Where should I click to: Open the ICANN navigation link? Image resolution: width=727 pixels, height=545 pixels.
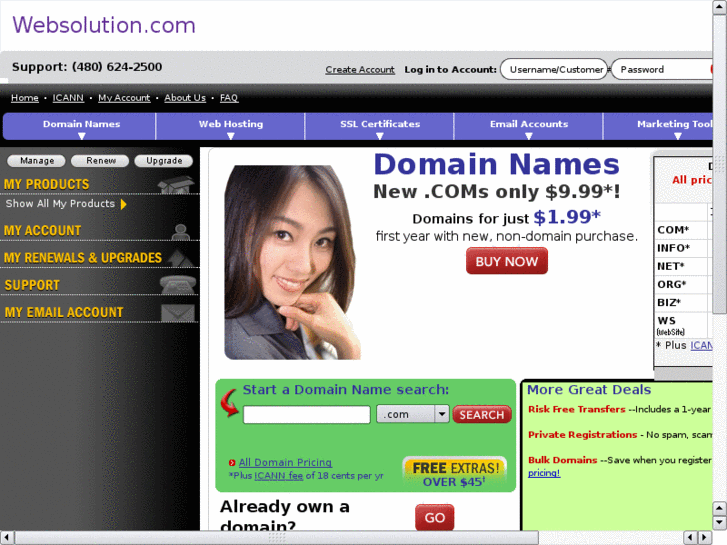(68, 98)
